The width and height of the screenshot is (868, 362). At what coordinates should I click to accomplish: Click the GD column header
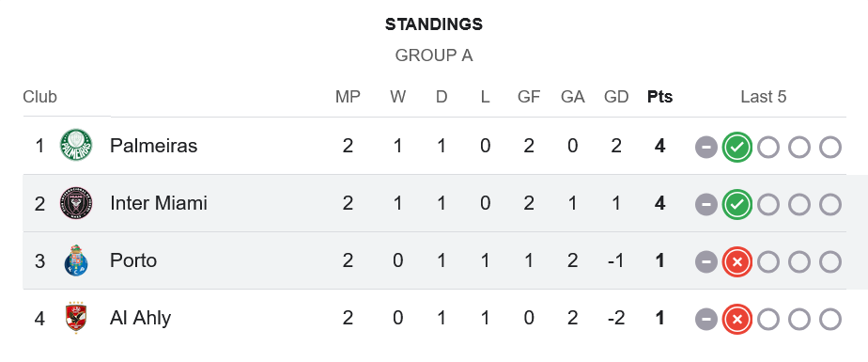click(x=616, y=97)
